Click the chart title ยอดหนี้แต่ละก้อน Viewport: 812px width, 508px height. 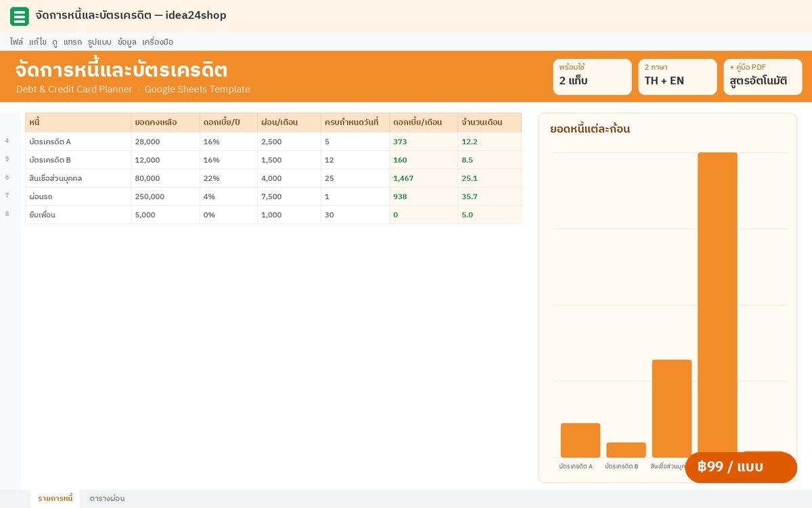point(590,129)
